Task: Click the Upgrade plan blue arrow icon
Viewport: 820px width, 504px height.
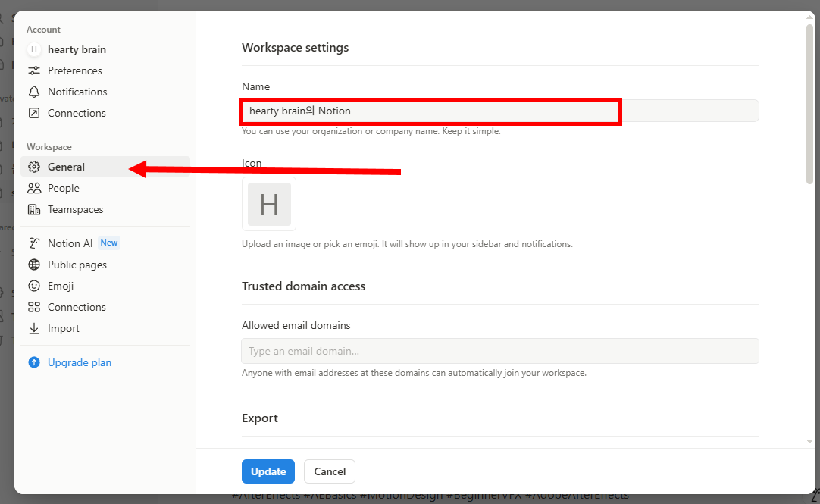Action: click(x=34, y=362)
